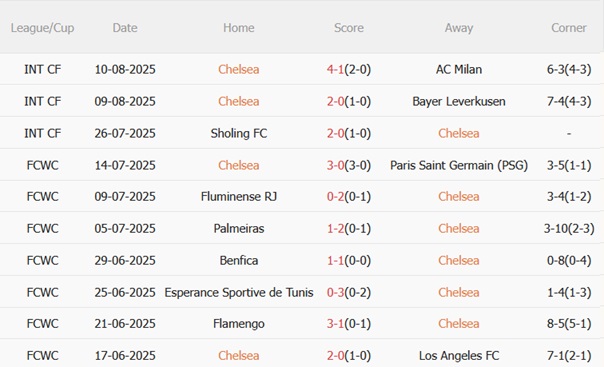The height and width of the screenshot is (367, 604).
Task: Open the Bayer Leverkusen team link
Action: click(x=459, y=101)
